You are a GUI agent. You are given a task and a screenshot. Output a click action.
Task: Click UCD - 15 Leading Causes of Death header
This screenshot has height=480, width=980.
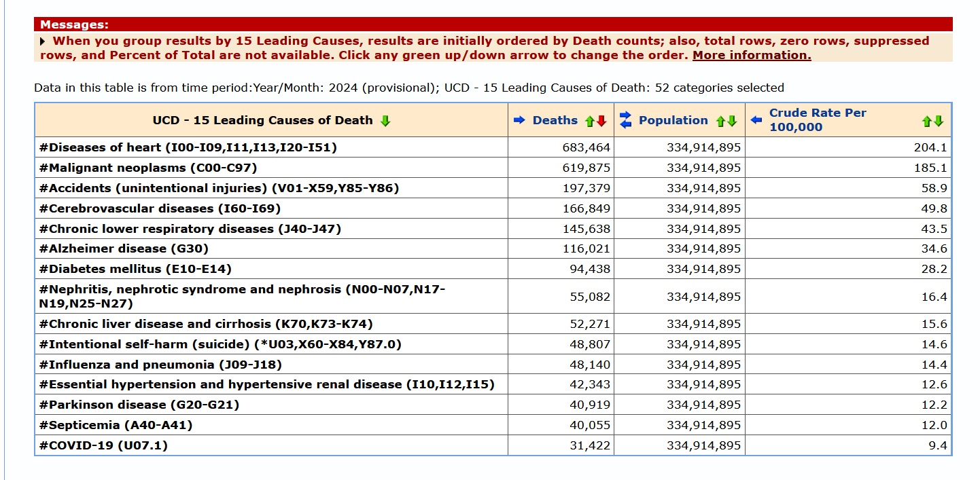coord(263,120)
